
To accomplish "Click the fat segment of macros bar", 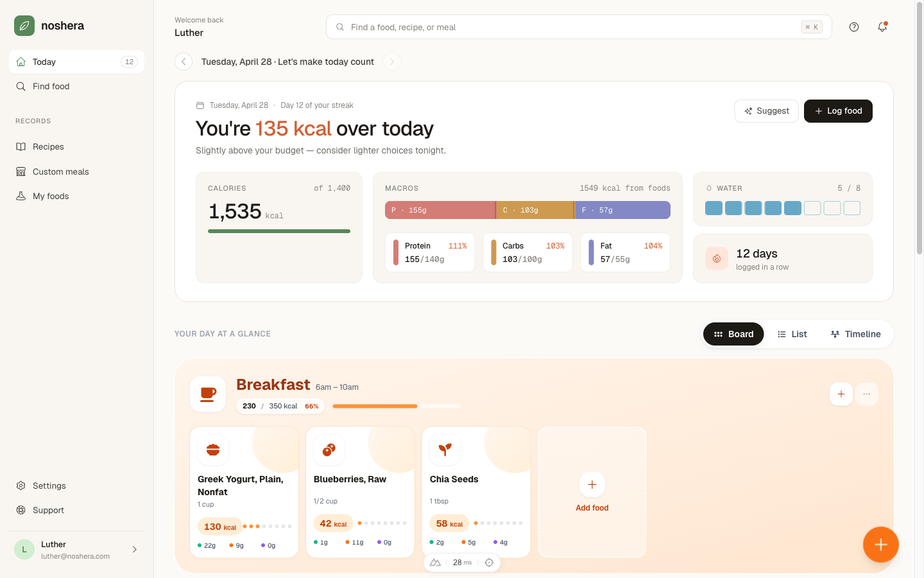I will coord(623,210).
